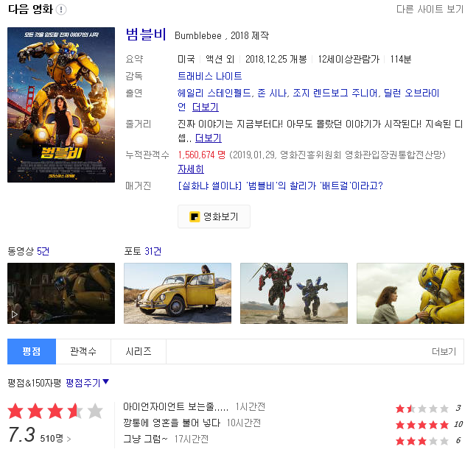
Task: Click the 7.3 rating score
Action: tap(21, 435)
